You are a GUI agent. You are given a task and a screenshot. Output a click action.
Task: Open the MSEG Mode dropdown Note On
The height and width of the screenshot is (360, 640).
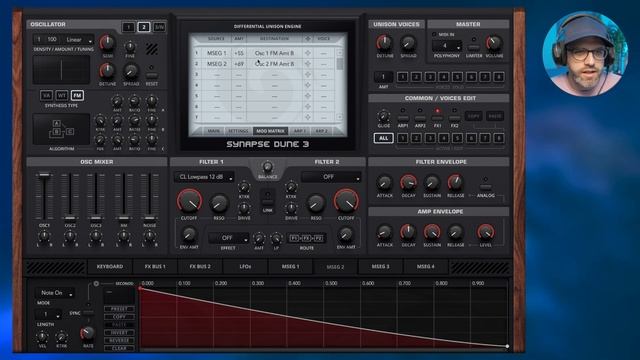point(55,293)
